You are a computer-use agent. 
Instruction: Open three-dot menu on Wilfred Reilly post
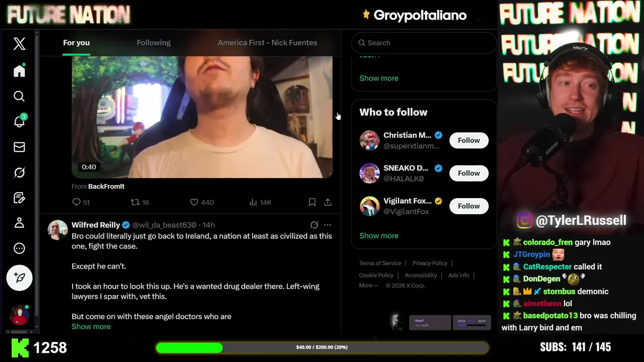(328, 225)
